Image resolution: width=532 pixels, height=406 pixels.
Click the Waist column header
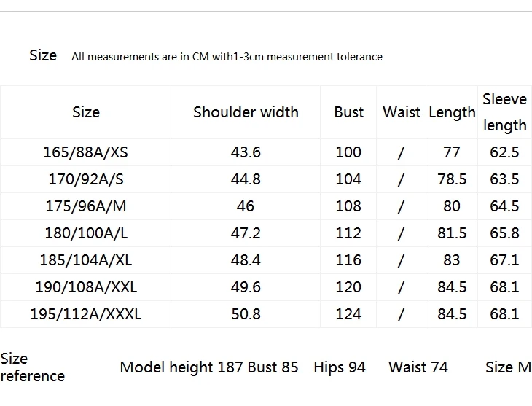click(402, 112)
